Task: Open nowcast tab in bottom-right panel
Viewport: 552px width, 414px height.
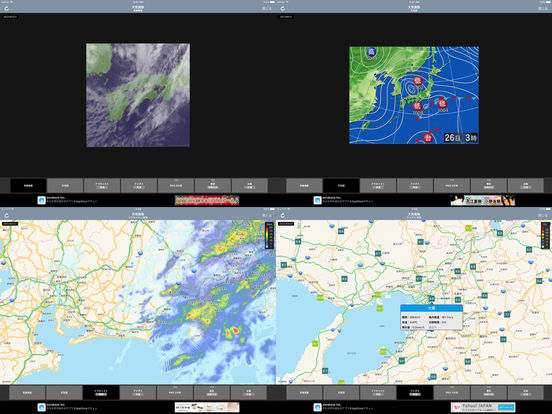Action: (x=378, y=393)
